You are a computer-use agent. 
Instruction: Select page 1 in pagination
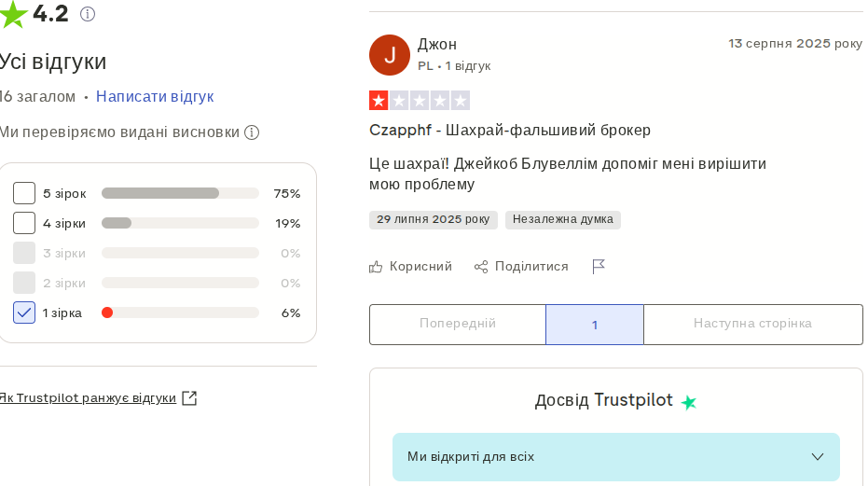click(x=595, y=325)
